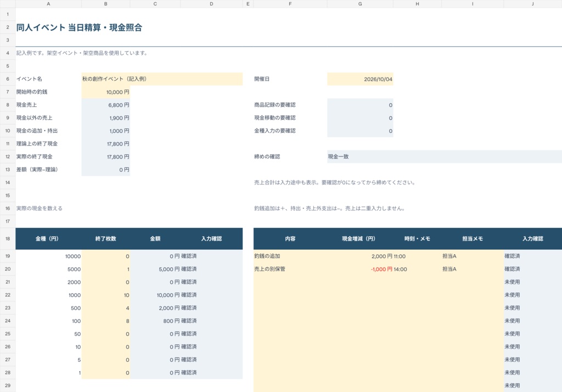Viewport: 562px width, 392px height.
Task: Click count cell for 5000 yen denomination
Action: click(x=106, y=269)
